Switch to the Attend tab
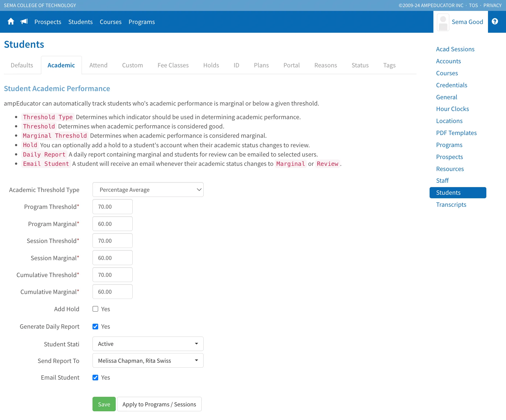This screenshot has height=420, width=506. pos(98,65)
